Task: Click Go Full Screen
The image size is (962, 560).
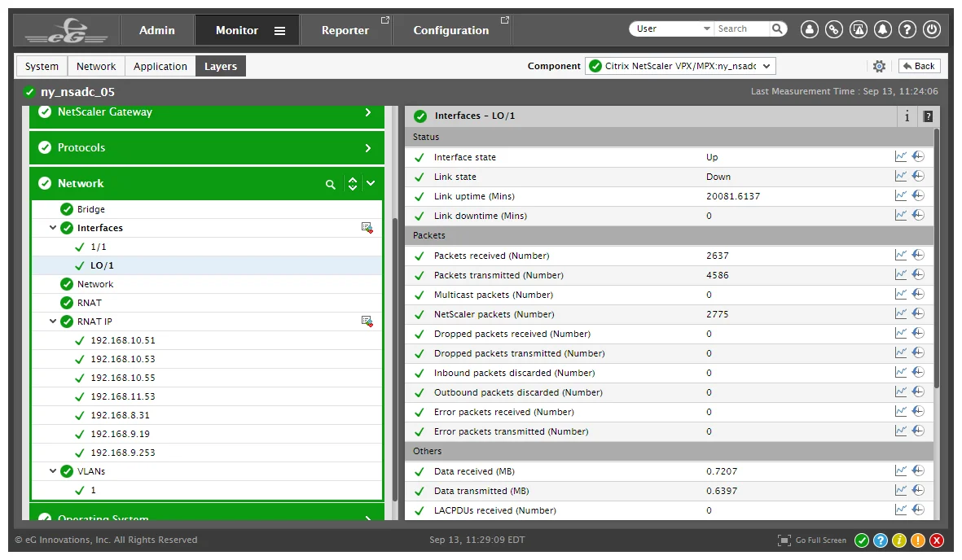Action: (812, 540)
